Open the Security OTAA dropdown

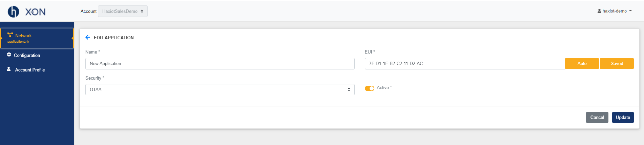220,89
